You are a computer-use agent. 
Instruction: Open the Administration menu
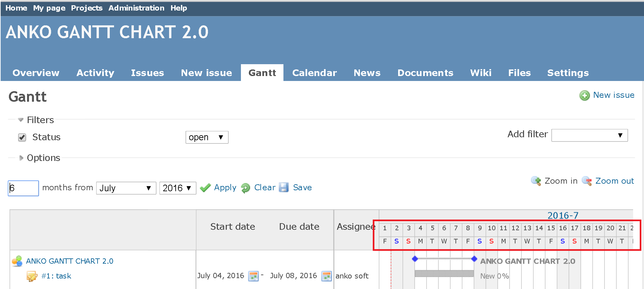pos(136,8)
